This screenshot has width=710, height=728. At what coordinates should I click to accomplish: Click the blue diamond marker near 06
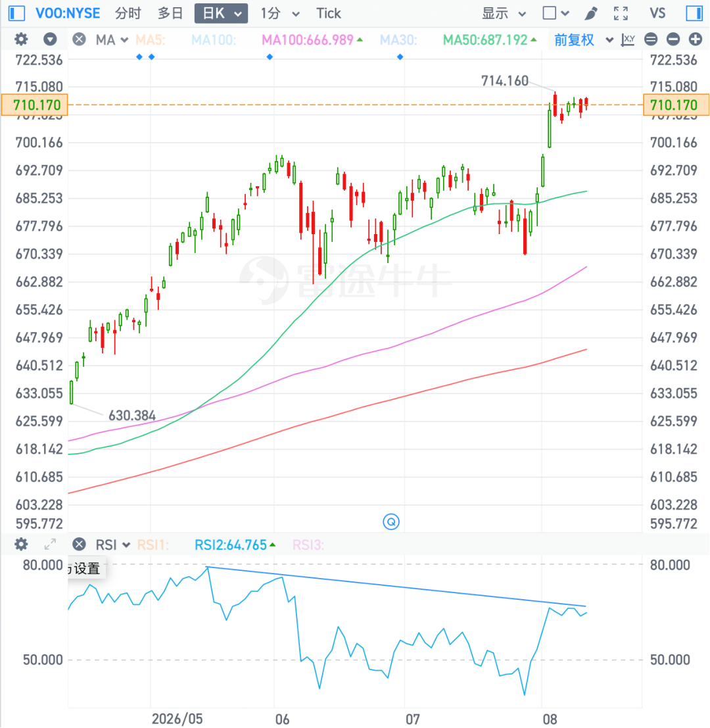tap(270, 57)
